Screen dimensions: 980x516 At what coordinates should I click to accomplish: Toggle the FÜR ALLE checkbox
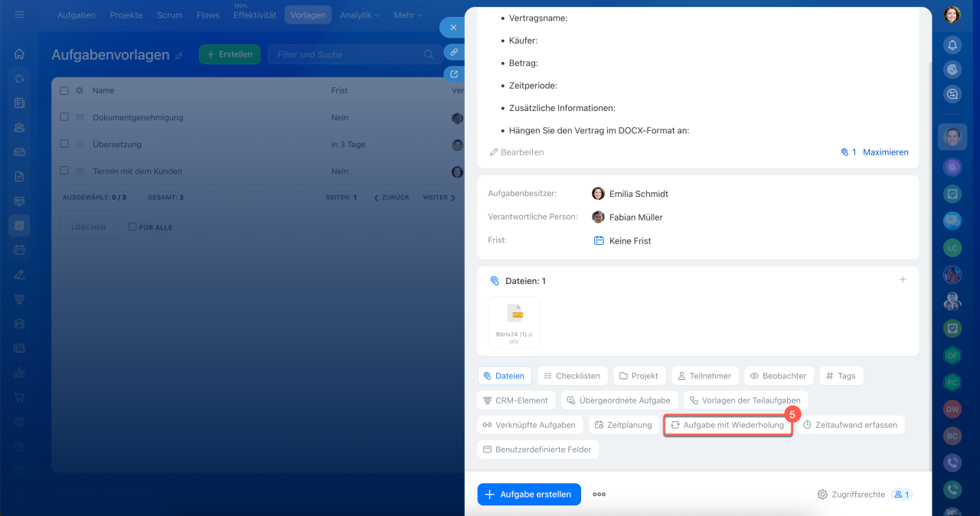[132, 227]
